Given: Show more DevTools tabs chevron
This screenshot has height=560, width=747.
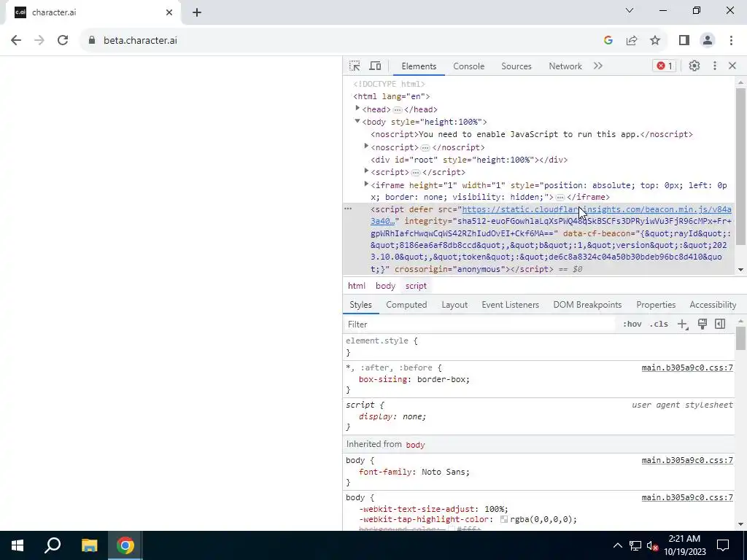Looking at the screenshot, I should [598, 66].
